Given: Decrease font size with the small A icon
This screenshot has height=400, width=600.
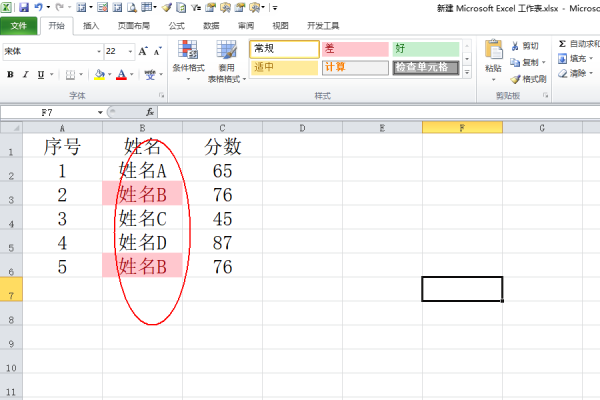Looking at the screenshot, I should coord(157,51).
